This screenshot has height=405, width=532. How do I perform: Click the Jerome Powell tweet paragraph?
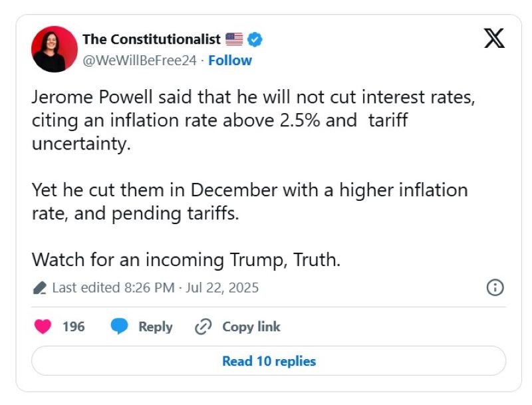pyautogui.click(x=253, y=120)
